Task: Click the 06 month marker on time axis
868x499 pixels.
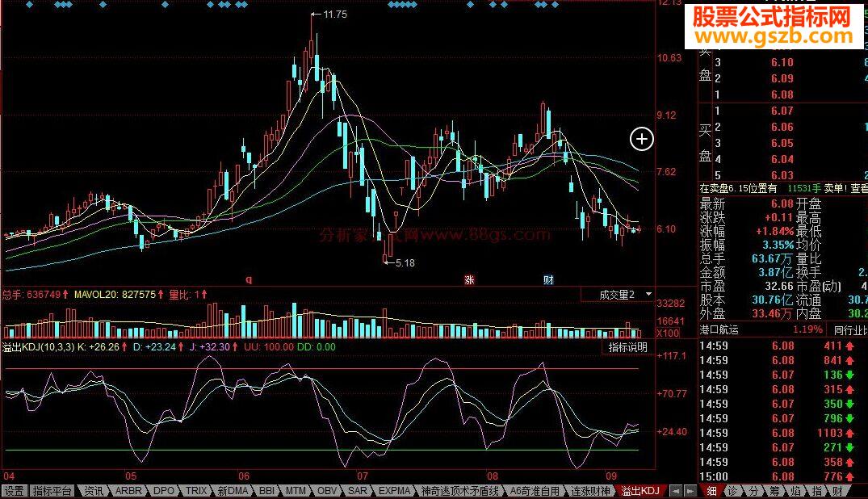Action: (244, 476)
